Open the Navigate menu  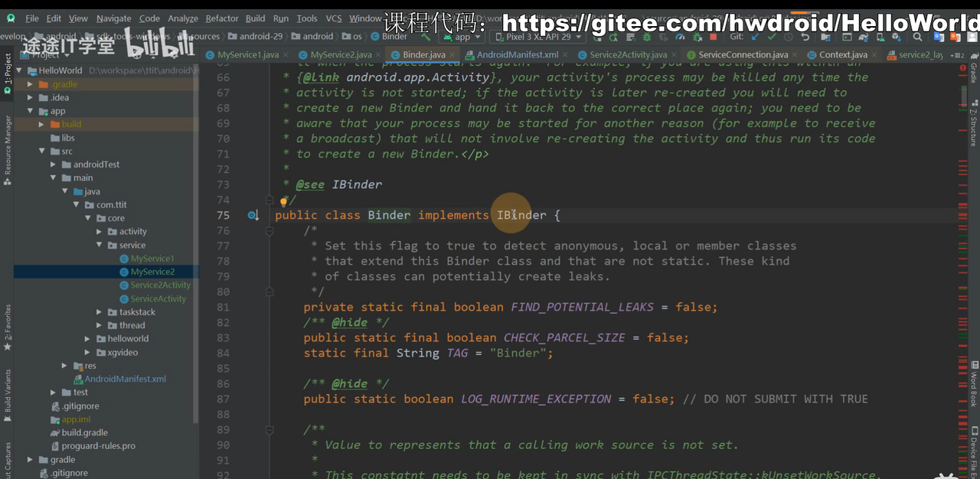(x=113, y=18)
